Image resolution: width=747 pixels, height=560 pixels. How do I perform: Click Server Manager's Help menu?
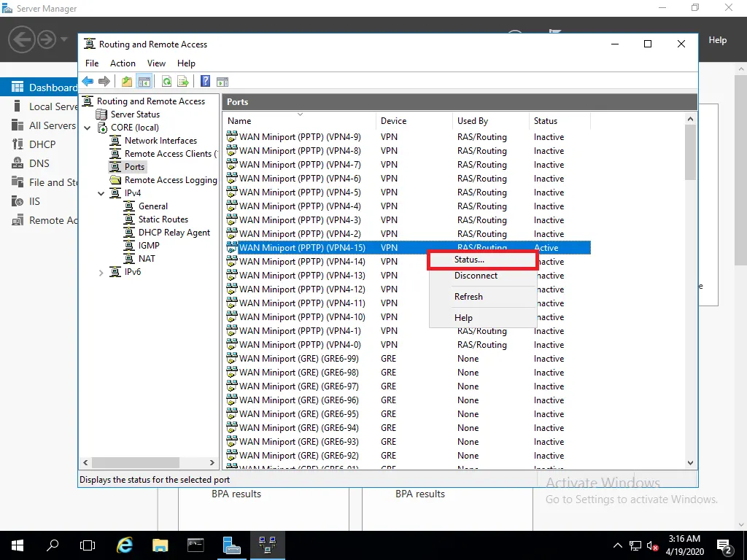click(x=718, y=40)
